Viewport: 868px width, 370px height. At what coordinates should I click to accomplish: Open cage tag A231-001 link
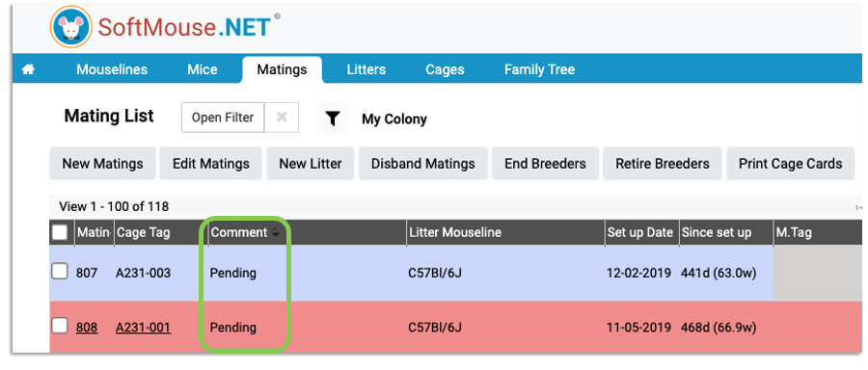click(143, 328)
